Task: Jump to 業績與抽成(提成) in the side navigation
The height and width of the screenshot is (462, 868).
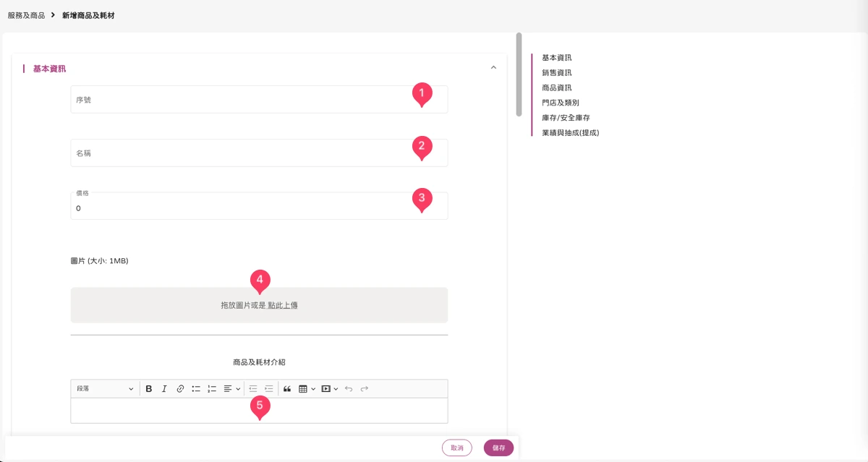Action: point(571,133)
